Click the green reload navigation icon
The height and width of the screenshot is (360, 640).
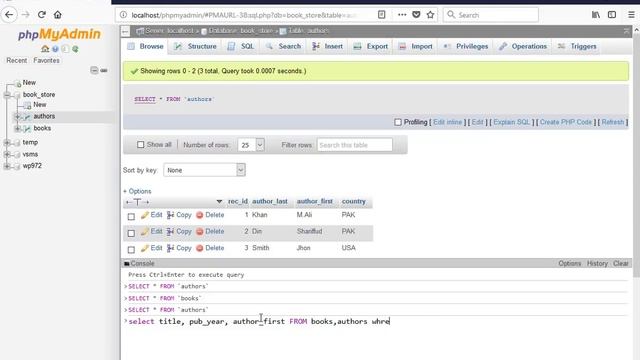75,49
